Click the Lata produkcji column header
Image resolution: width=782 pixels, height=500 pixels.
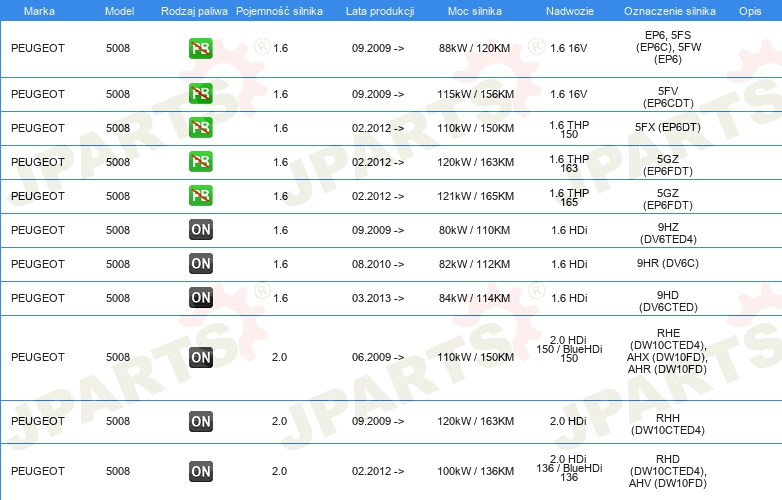[x=380, y=11]
